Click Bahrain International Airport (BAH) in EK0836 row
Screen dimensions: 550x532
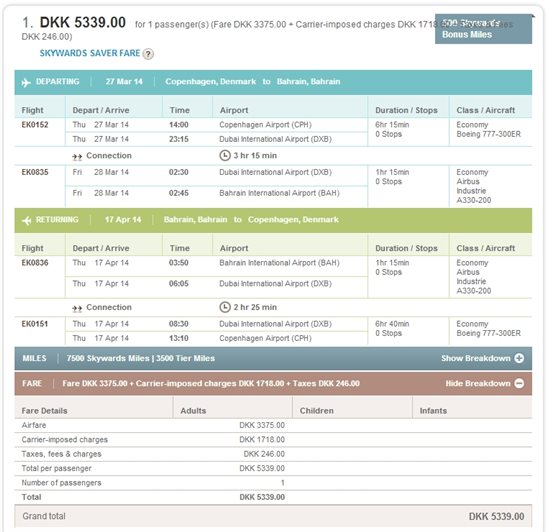click(x=279, y=263)
